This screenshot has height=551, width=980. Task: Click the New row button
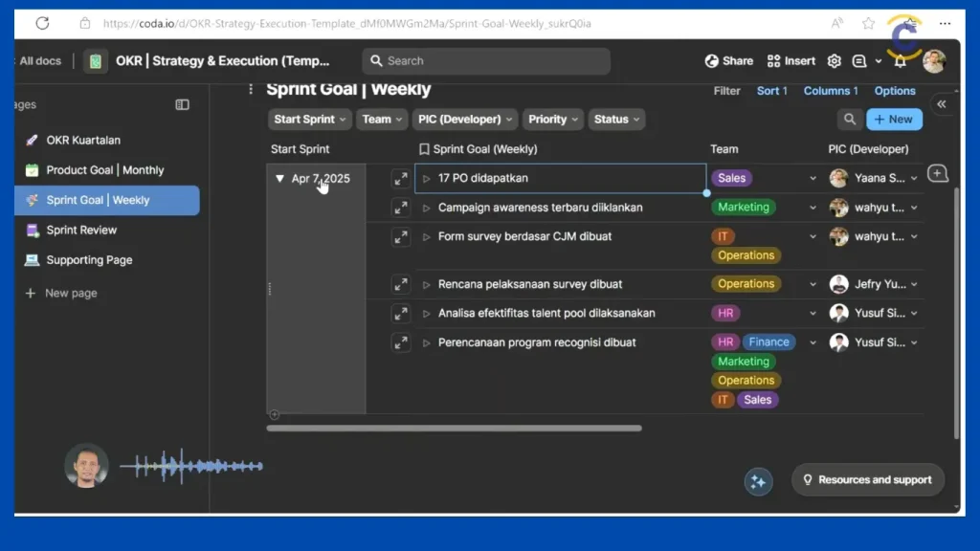pos(894,120)
